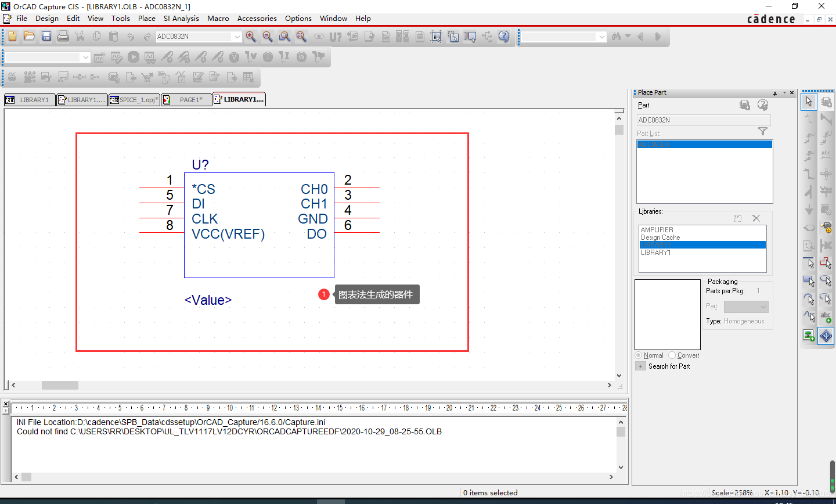Select the Normal radio button
This screenshot has width=836, height=504.
pos(639,355)
